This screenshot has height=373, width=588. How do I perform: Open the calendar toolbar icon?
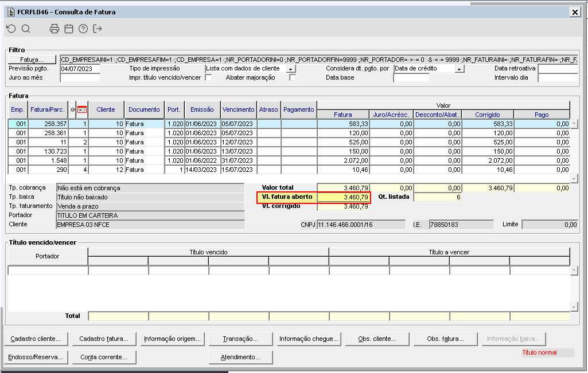(x=69, y=29)
